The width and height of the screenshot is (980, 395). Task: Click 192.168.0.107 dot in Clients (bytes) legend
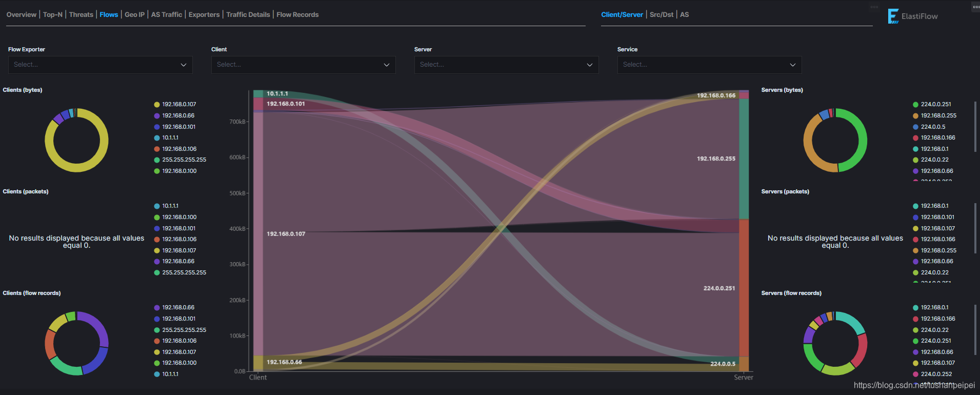pos(157,105)
